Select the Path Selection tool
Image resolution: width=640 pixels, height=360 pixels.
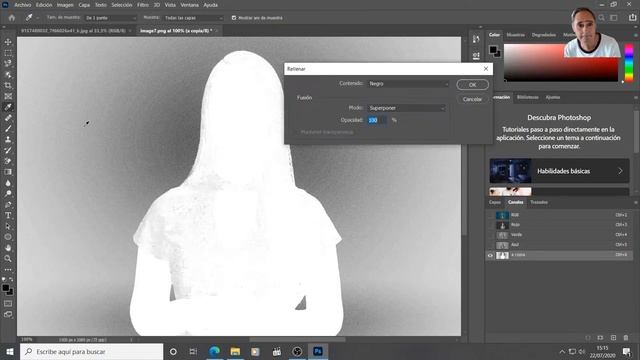pos(8,226)
